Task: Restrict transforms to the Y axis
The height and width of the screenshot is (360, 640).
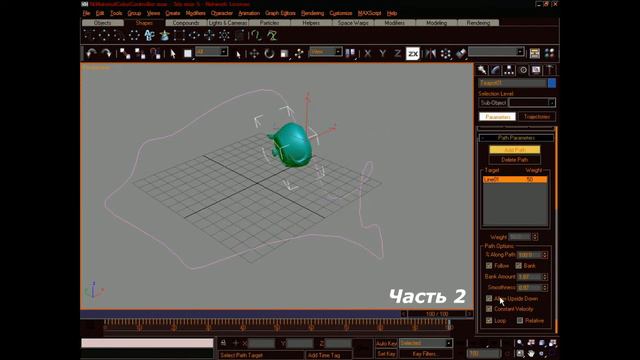Action: tap(382, 53)
